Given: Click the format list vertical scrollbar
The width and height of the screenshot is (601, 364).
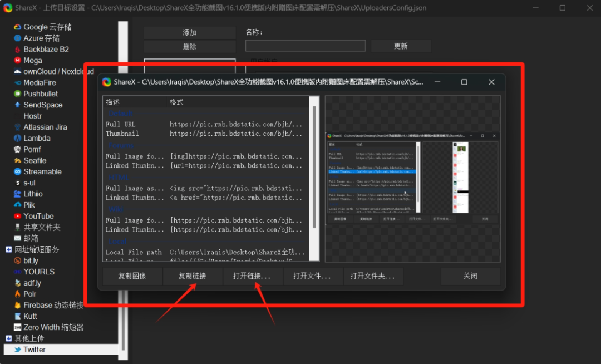Looking at the screenshot, I should 314,167.
